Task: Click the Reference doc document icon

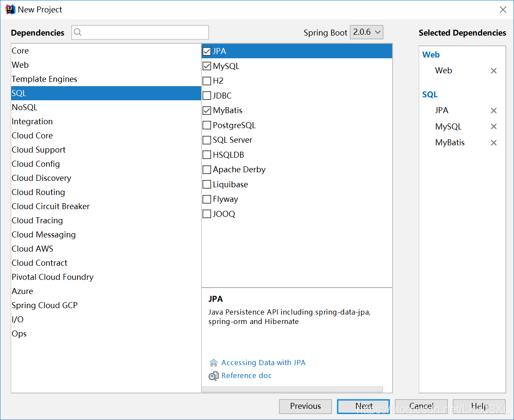Action: pos(213,376)
